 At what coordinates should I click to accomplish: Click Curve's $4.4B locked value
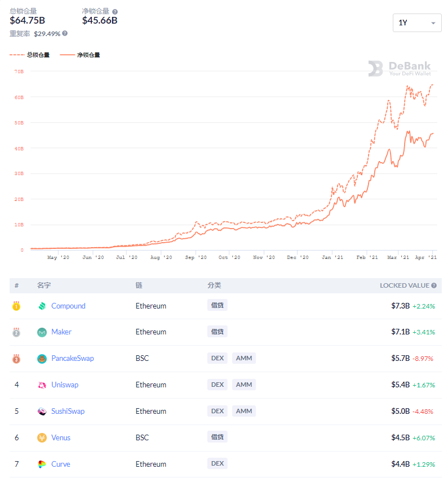pyautogui.click(x=401, y=464)
